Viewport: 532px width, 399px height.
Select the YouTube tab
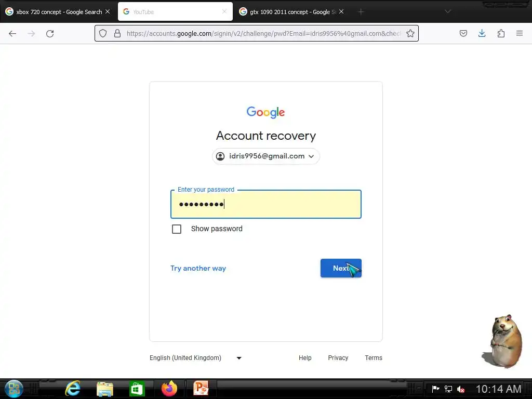click(175, 11)
